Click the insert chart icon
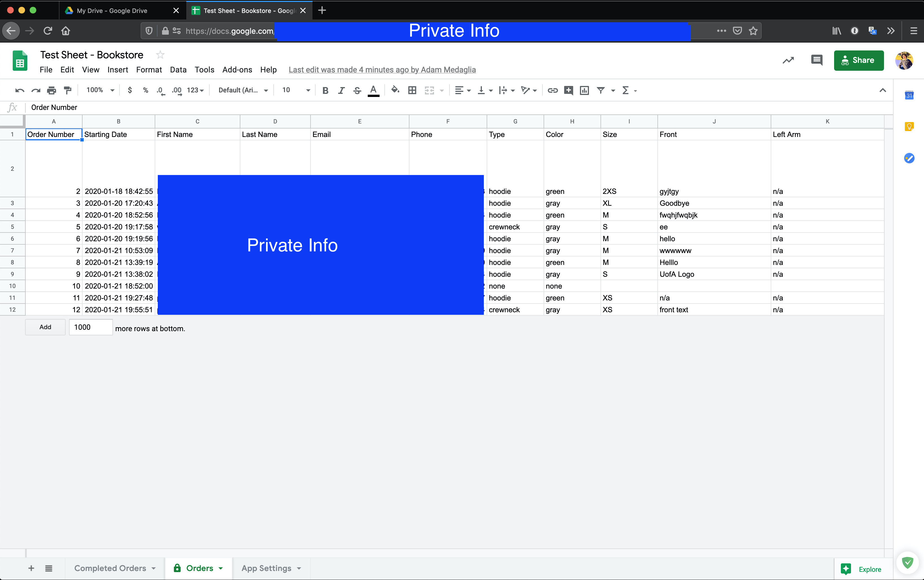The width and height of the screenshot is (924, 580). (x=584, y=90)
